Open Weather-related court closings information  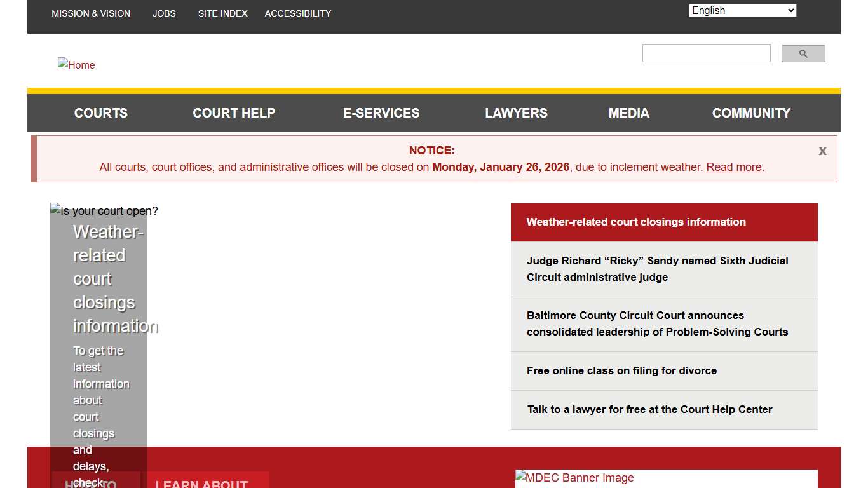636,222
